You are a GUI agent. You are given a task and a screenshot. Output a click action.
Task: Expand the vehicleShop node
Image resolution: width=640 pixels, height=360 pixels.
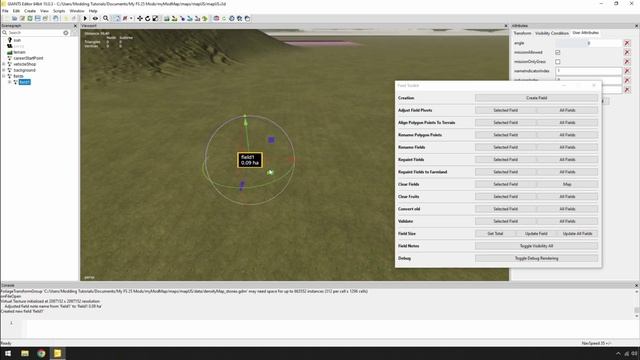[4, 64]
